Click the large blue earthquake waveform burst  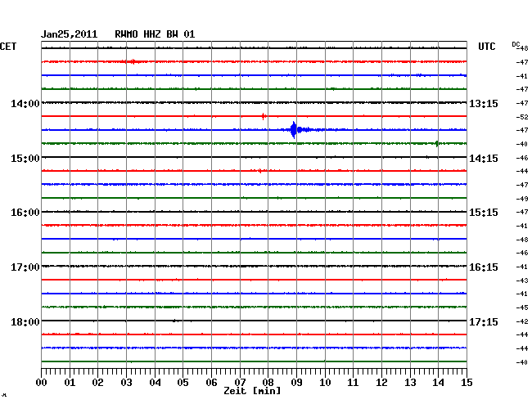[294, 130]
